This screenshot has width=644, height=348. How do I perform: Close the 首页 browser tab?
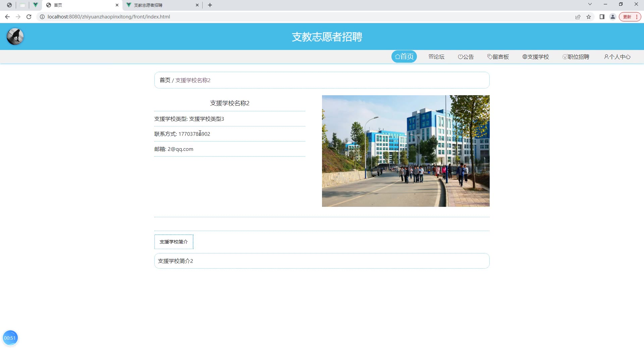[117, 5]
